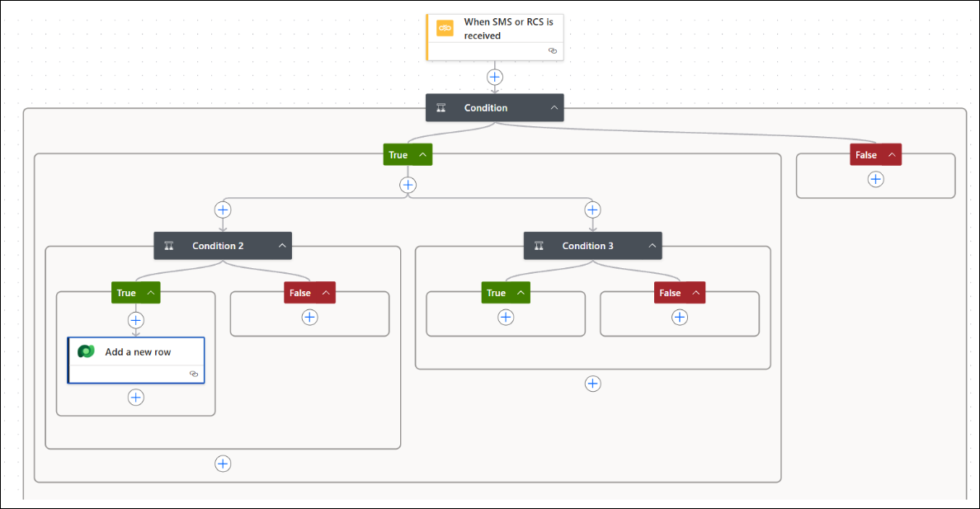Add action directly under main True label
980x509 pixels.
pyautogui.click(x=408, y=185)
